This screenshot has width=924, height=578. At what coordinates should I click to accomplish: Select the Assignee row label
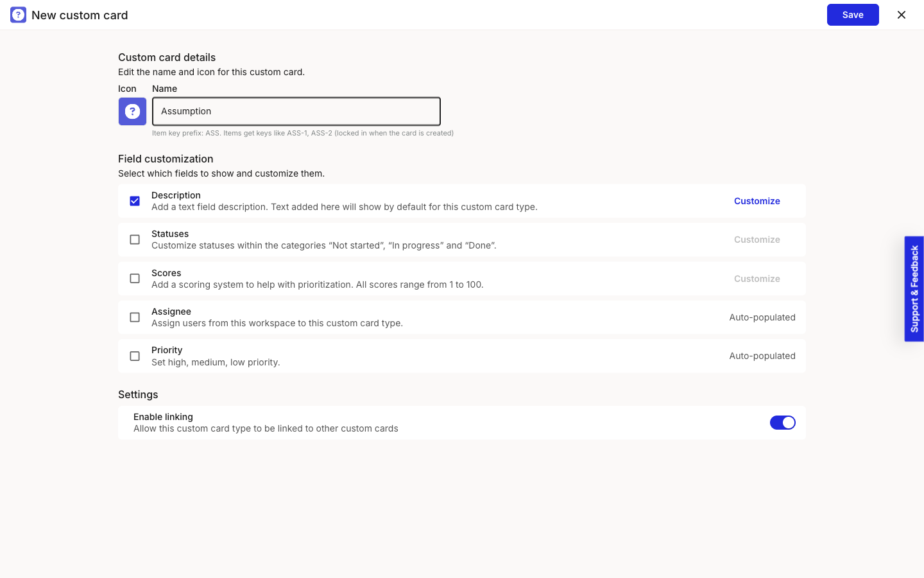(x=171, y=311)
